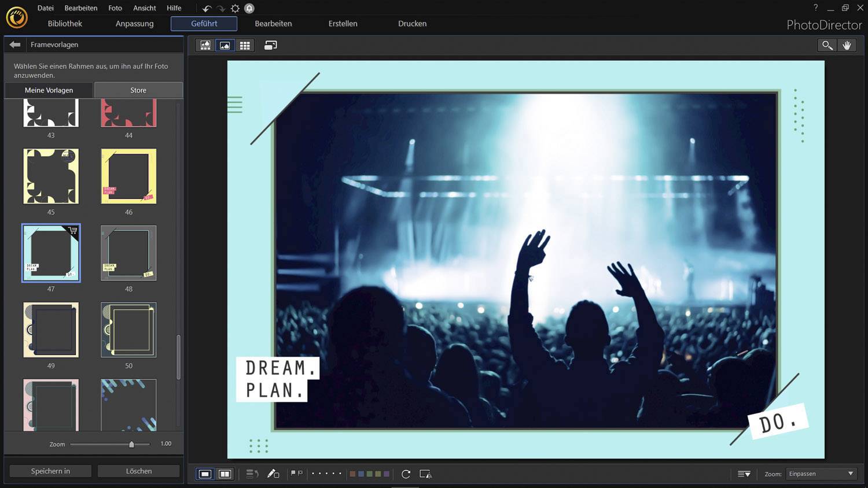Click the zoom magnifier tool icon
The width and height of the screenshot is (868, 488).
[x=826, y=45]
